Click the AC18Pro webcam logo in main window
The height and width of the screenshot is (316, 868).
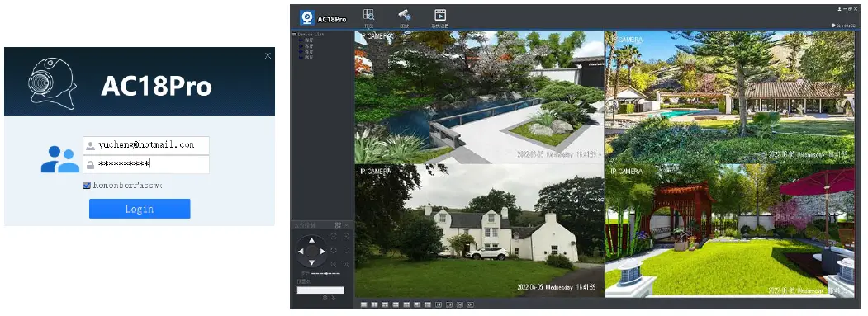pos(307,17)
